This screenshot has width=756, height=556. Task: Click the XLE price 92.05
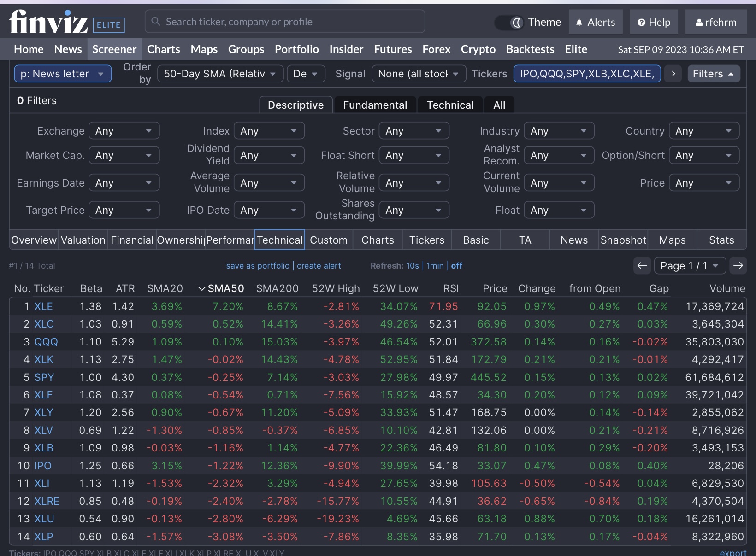492,306
